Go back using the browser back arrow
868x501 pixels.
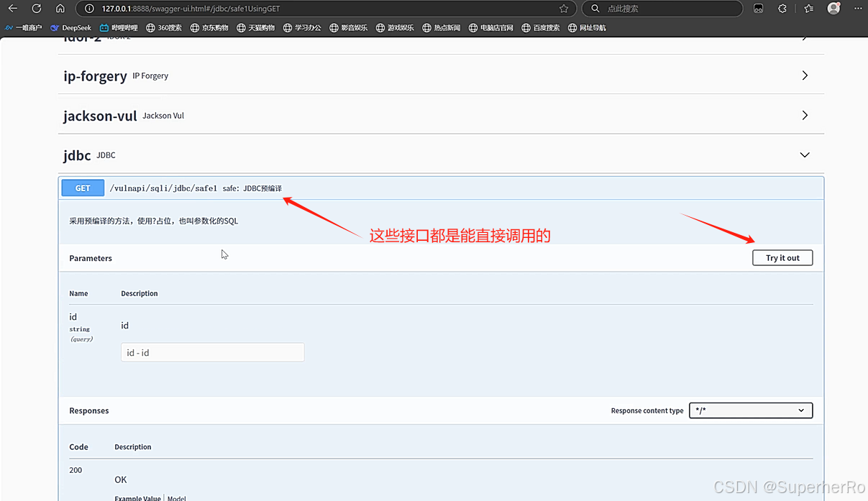12,9
